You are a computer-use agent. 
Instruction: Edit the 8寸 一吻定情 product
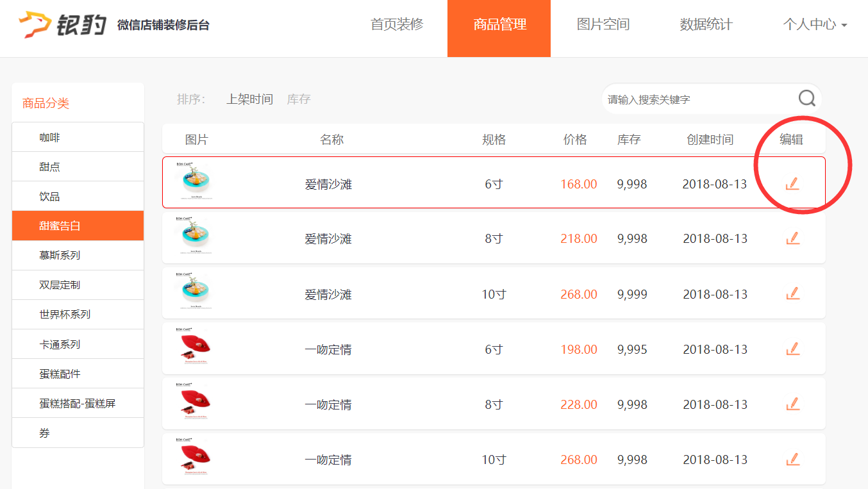click(792, 404)
